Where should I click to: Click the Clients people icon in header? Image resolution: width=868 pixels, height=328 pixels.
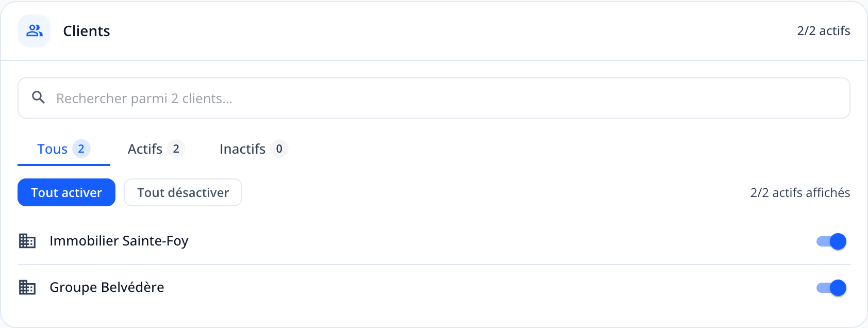(x=34, y=31)
